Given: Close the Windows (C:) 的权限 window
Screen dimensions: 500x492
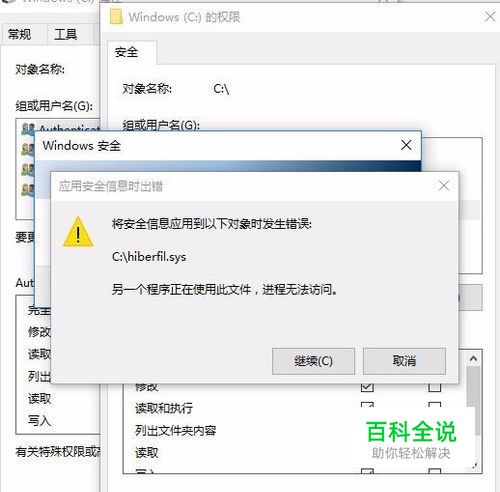Looking at the screenshot, I should coord(490,17).
